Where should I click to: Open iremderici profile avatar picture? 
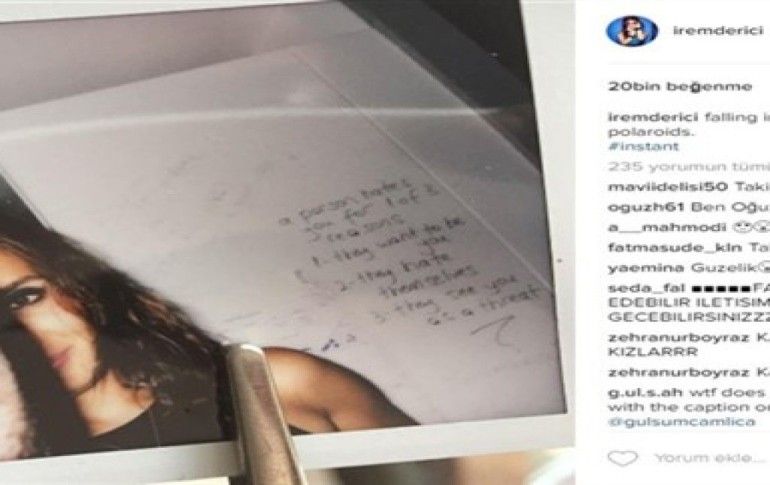(632, 30)
